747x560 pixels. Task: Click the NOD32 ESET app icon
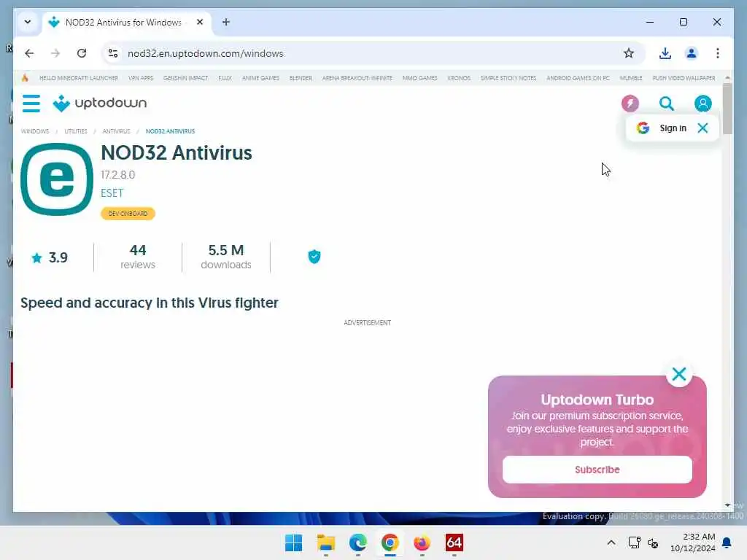tap(57, 179)
